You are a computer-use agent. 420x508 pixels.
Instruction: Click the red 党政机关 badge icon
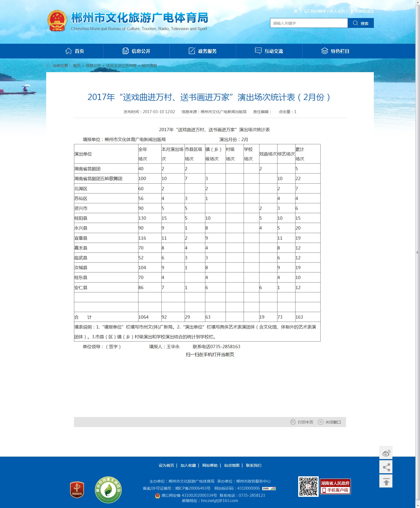click(x=77, y=490)
